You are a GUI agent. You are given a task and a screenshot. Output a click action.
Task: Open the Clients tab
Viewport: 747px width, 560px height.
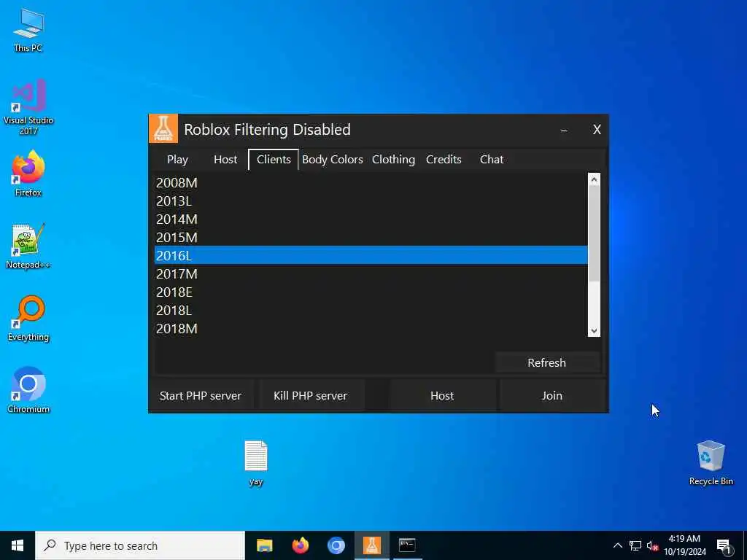pos(274,160)
